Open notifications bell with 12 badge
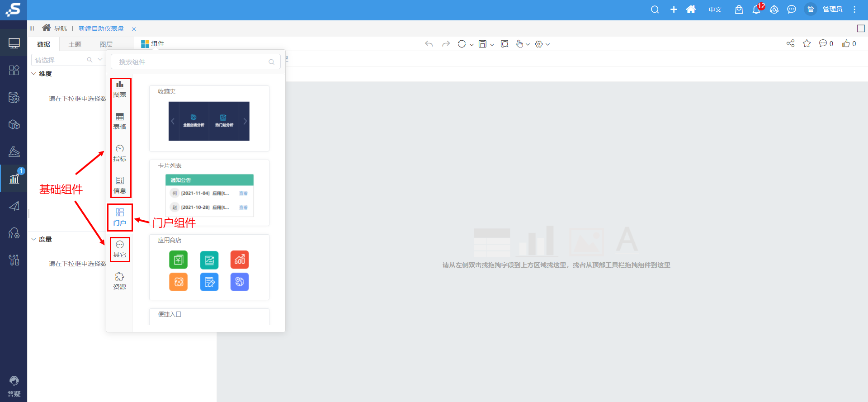 (x=757, y=9)
